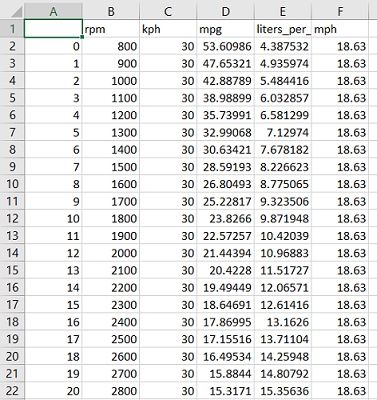This screenshot has height=400, width=377.
Task: Select cell with rpm value 1000
Action: 111,80
